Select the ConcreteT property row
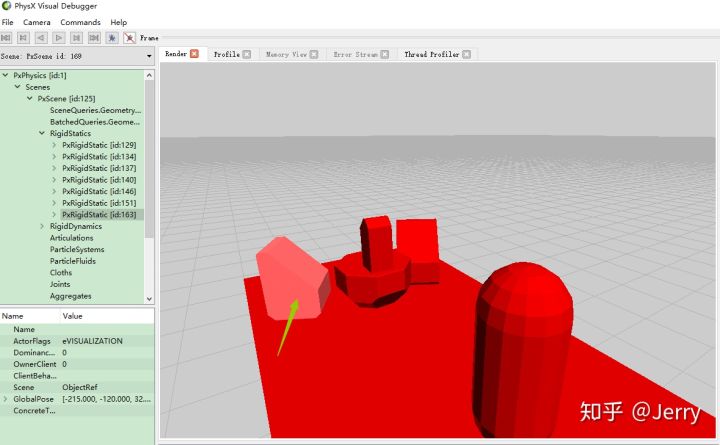The width and height of the screenshot is (720, 445). [77, 411]
